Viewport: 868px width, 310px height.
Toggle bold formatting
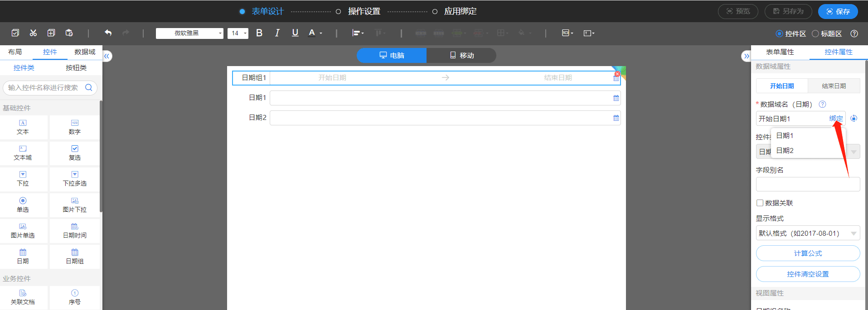259,33
